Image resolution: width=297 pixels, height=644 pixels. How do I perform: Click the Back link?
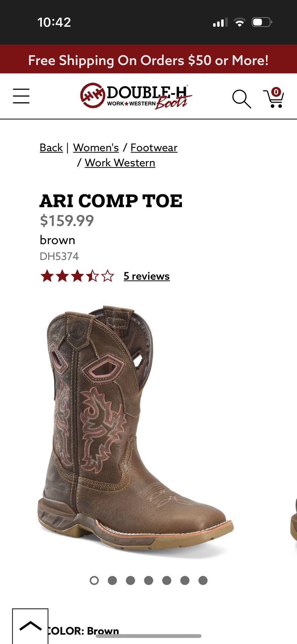point(51,148)
